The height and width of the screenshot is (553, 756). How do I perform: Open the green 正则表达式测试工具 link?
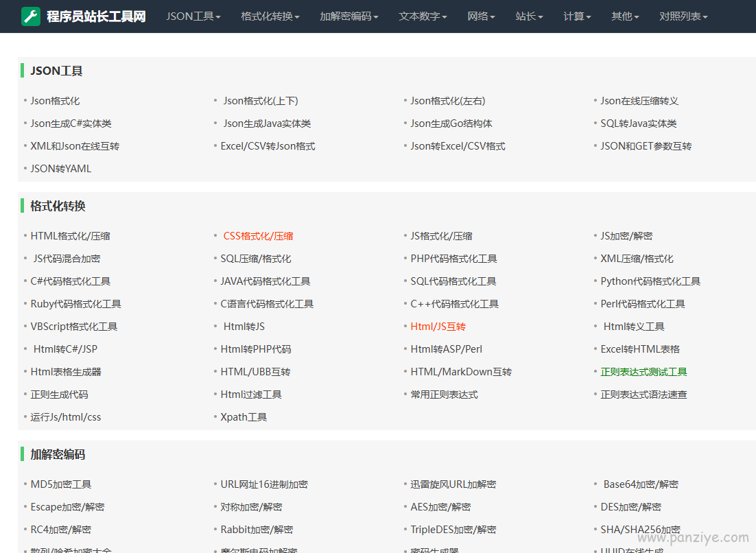click(643, 372)
